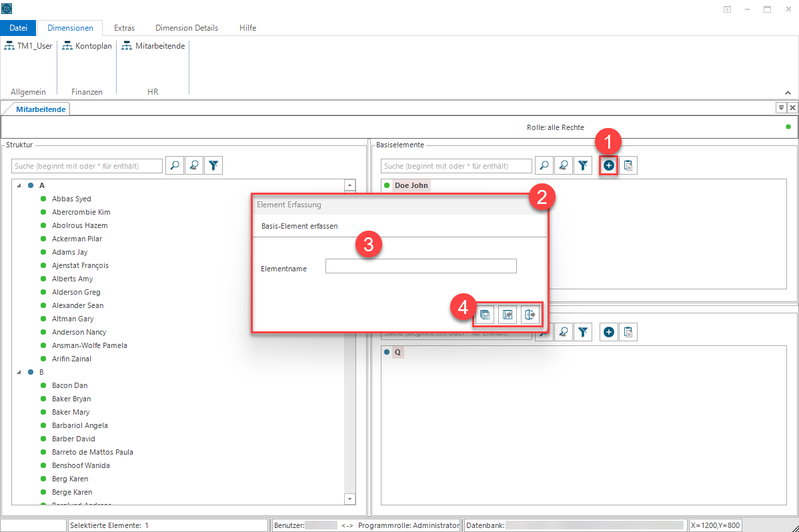
Task: Click filter funnel icon in lower right panel
Action: (x=583, y=332)
